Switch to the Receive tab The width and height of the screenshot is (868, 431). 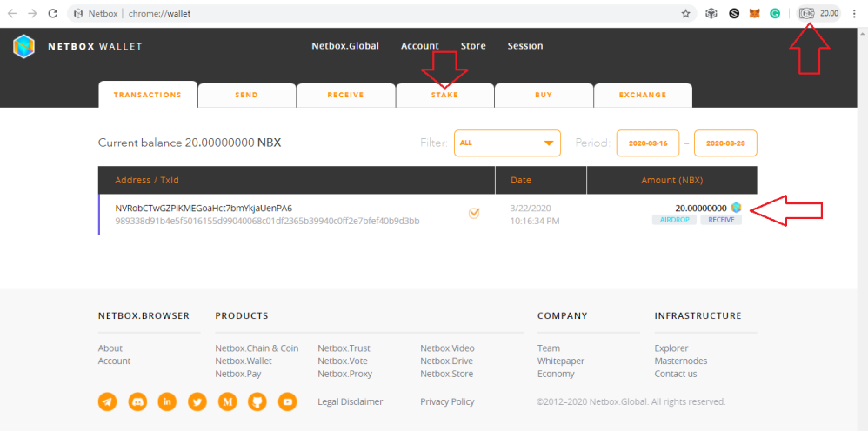(x=345, y=96)
